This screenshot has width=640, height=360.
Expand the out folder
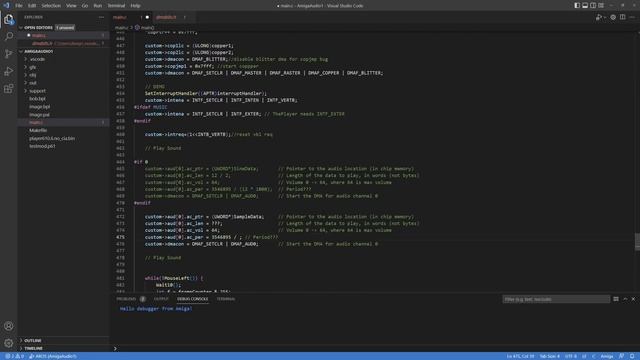[64, 83]
